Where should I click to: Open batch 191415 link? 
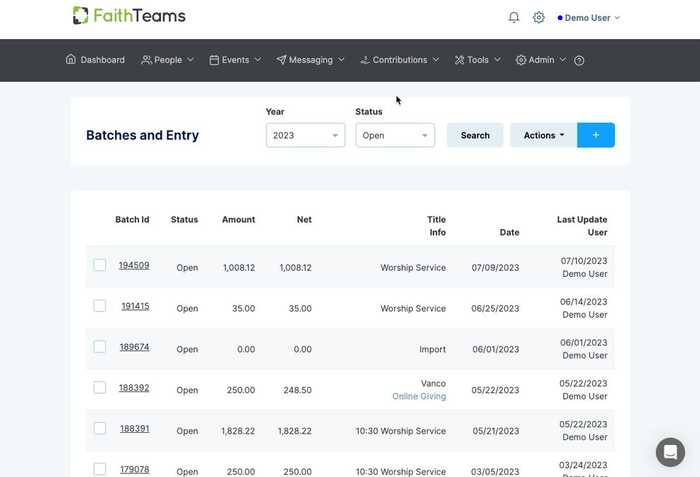[x=135, y=306]
